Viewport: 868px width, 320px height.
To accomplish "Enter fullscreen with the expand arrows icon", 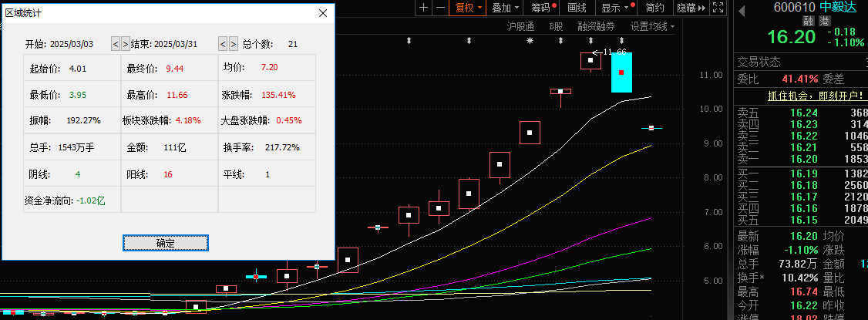I will [x=718, y=8].
